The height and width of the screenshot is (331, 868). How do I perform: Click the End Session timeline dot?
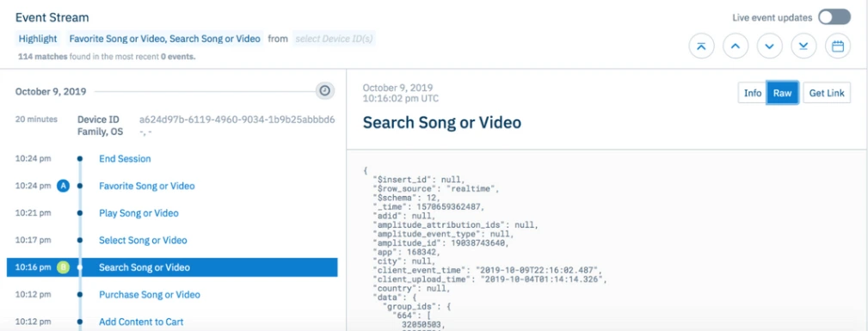coord(80,159)
